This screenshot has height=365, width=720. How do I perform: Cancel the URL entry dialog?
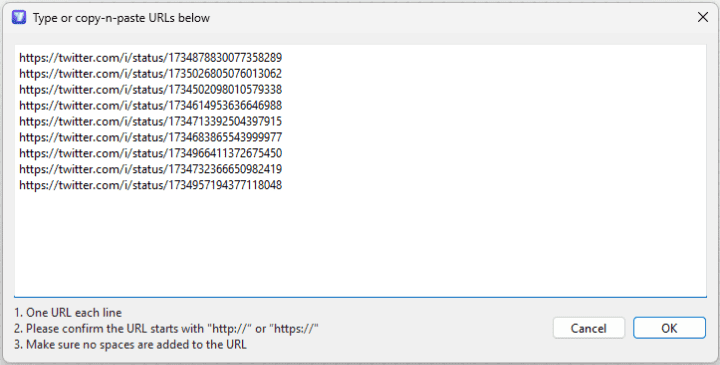pyautogui.click(x=589, y=328)
